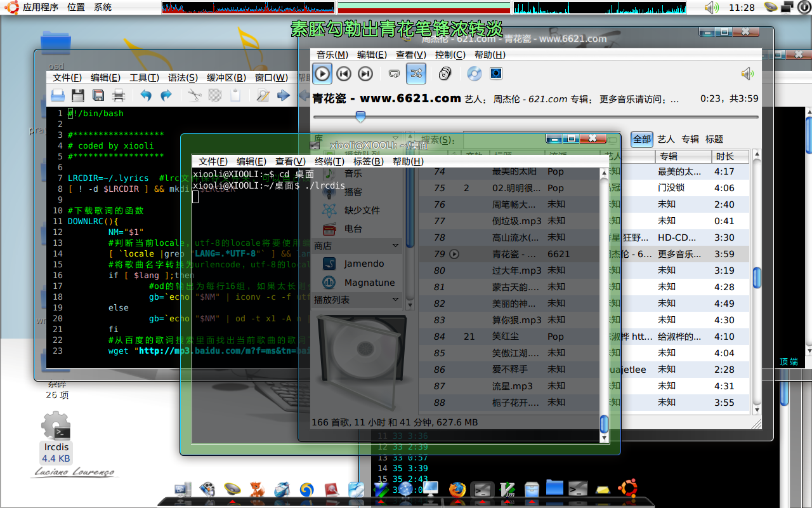
Task: Open the 终端(T) menu in the terminal
Action: click(x=330, y=161)
